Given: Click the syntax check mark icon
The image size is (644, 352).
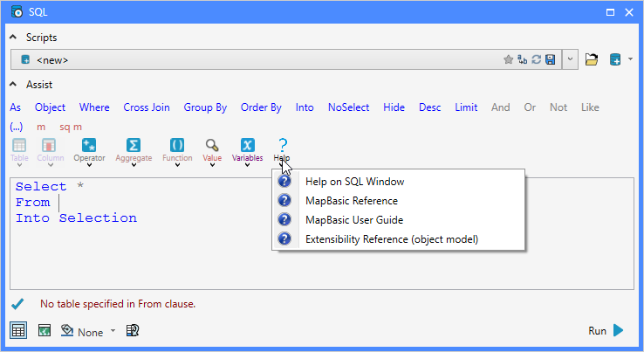Looking at the screenshot, I should (x=17, y=304).
